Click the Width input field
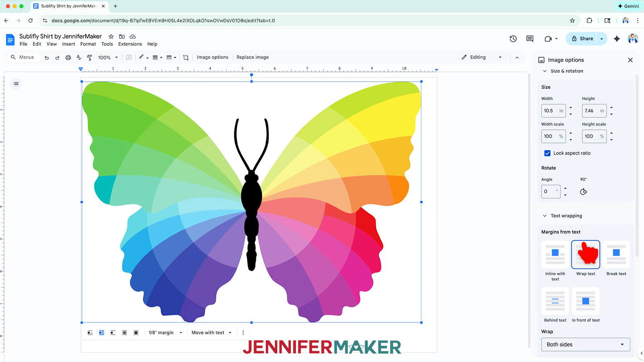The image size is (644, 362). click(x=553, y=111)
